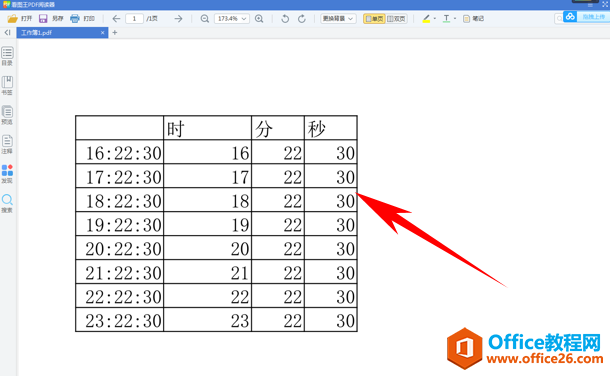The image size is (610, 376).
Task: Zoom out with the minus magnifier
Action: pos(205,18)
